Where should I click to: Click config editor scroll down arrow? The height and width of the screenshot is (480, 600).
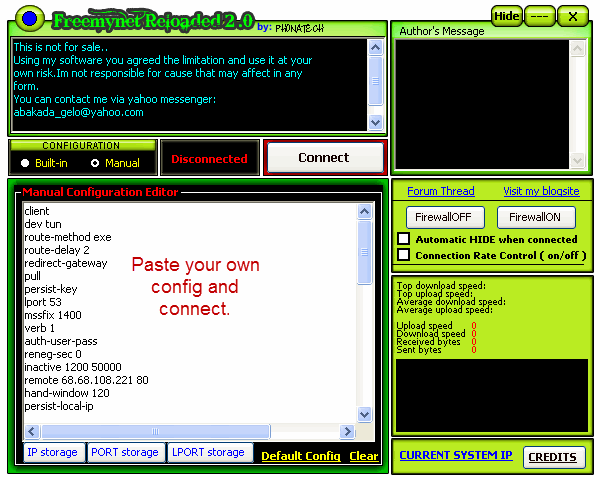364,415
